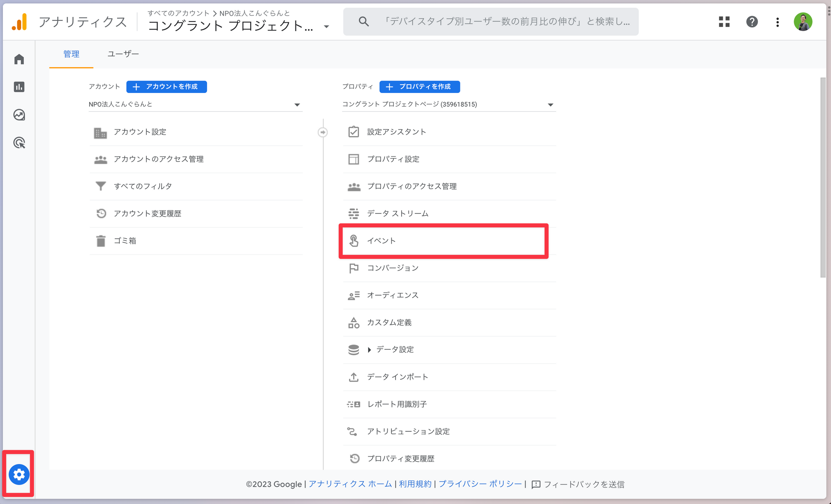Viewport: 831px width, 504px height.
Task: Open the Explore icon in sidebar
Action: (19, 115)
